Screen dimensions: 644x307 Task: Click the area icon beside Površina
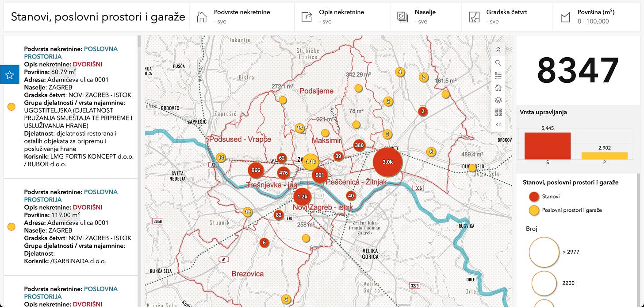click(x=565, y=17)
